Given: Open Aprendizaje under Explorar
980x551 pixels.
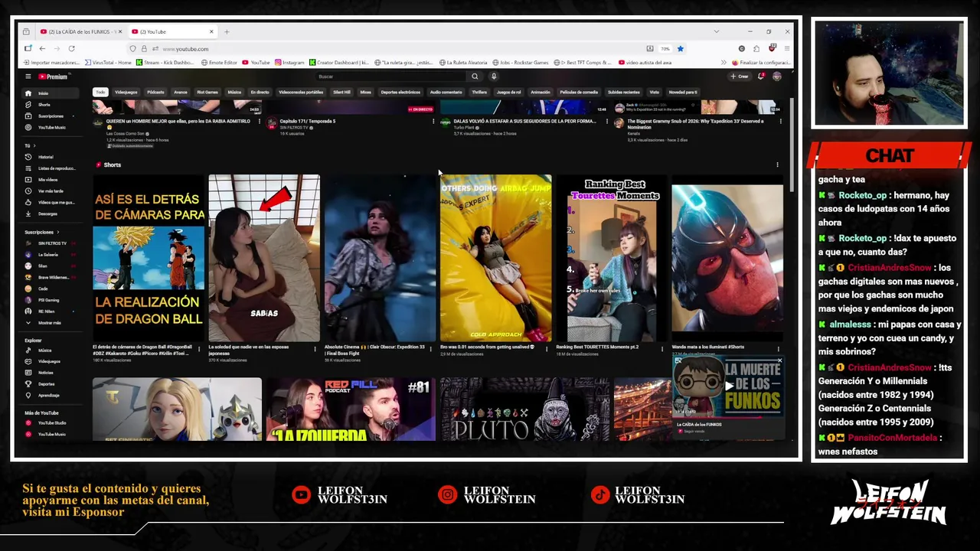Looking at the screenshot, I should pos(51,396).
